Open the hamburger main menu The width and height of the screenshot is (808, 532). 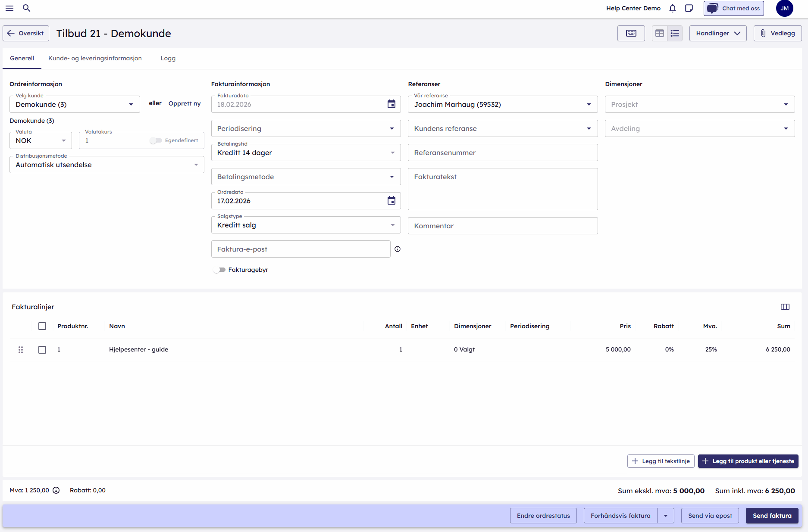pyautogui.click(x=9, y=8)
